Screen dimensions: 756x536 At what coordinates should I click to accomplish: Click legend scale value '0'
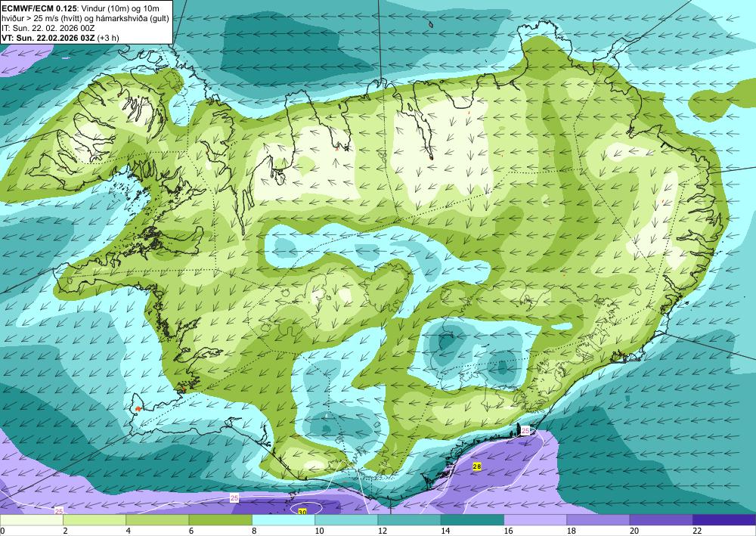[x=2, y=531]
